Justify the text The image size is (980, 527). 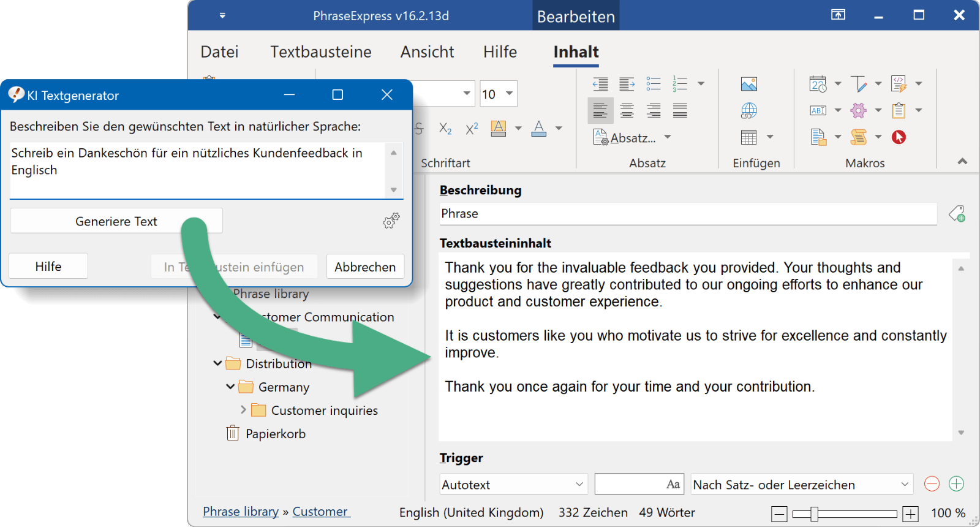680,111
